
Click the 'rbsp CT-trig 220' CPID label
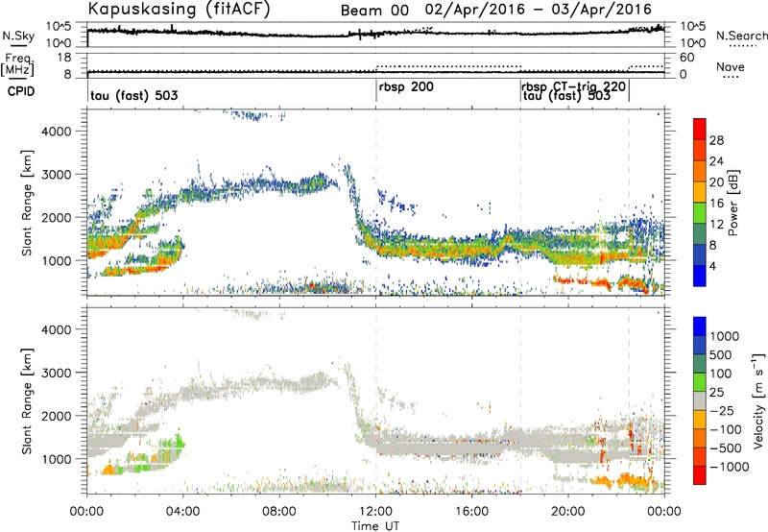(573, 86)
